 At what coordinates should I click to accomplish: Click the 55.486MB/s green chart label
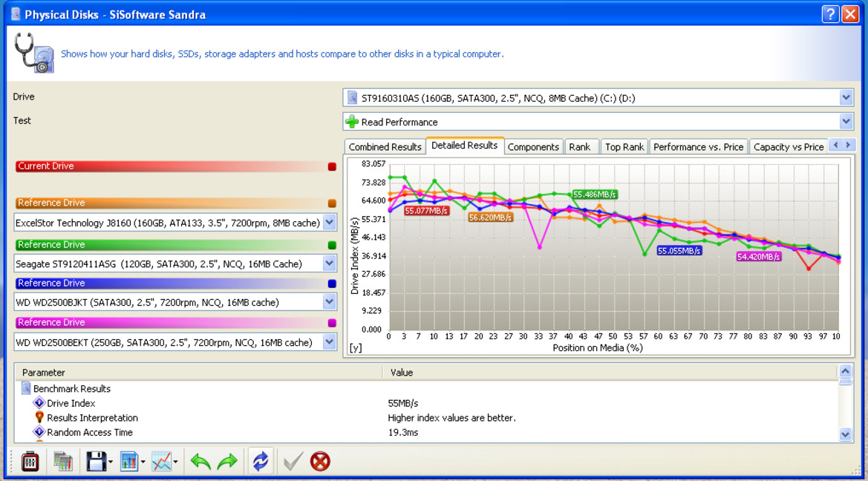point(595,194)
